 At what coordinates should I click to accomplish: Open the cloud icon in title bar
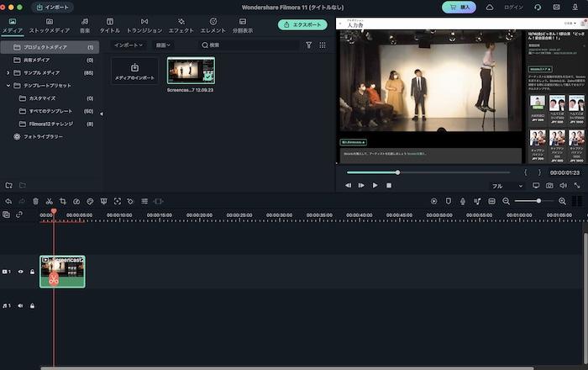click(490, 7)
